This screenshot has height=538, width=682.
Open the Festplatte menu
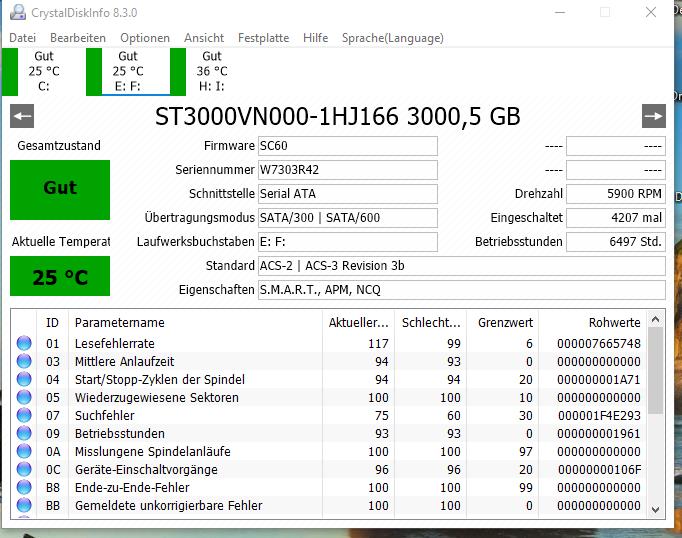[264, 38]
